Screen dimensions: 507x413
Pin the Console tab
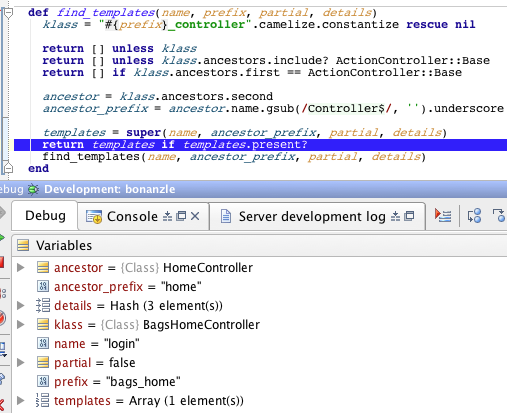click(x=167, y=216)
